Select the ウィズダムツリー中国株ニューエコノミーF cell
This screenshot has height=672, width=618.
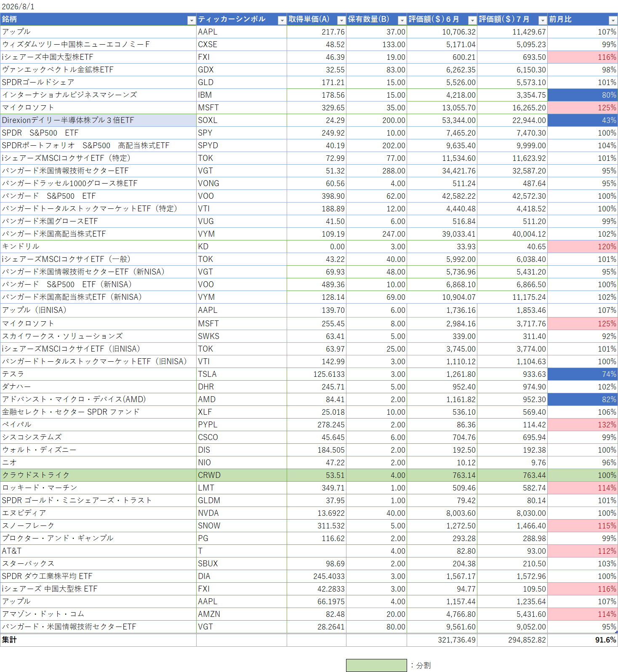click(x=99, y=44)
